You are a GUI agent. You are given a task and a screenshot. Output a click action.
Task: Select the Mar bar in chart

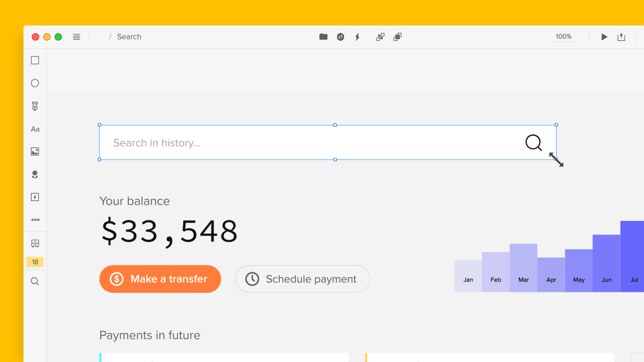523,268
